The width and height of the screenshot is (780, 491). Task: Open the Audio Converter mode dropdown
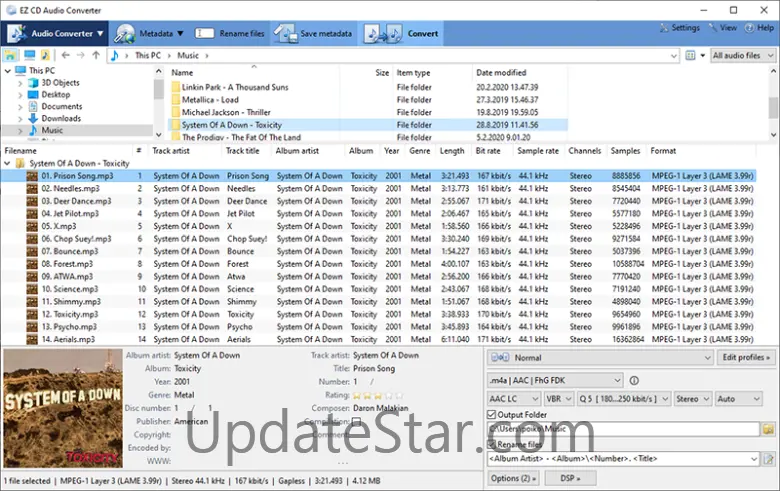pyautogui.click(x=55, y=33)
